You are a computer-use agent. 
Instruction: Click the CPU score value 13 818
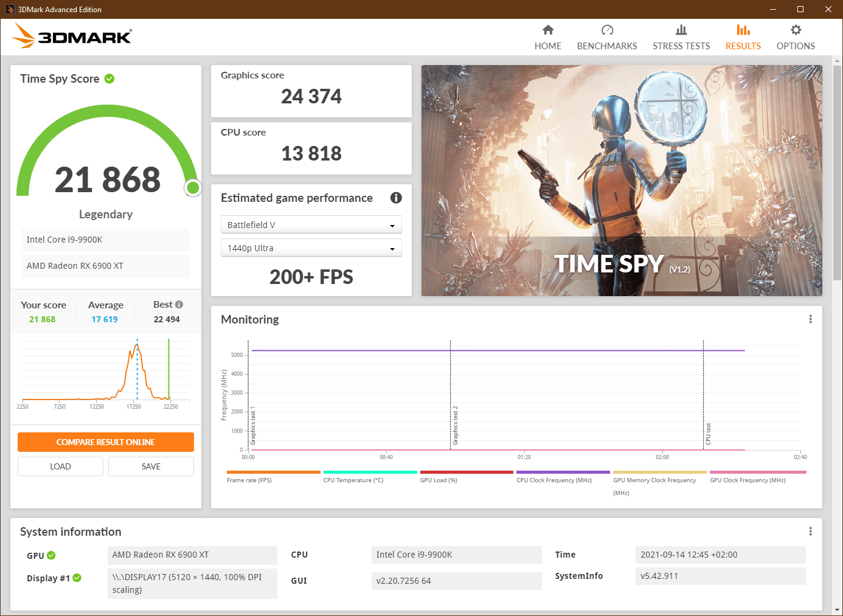[x=311, y=153]
